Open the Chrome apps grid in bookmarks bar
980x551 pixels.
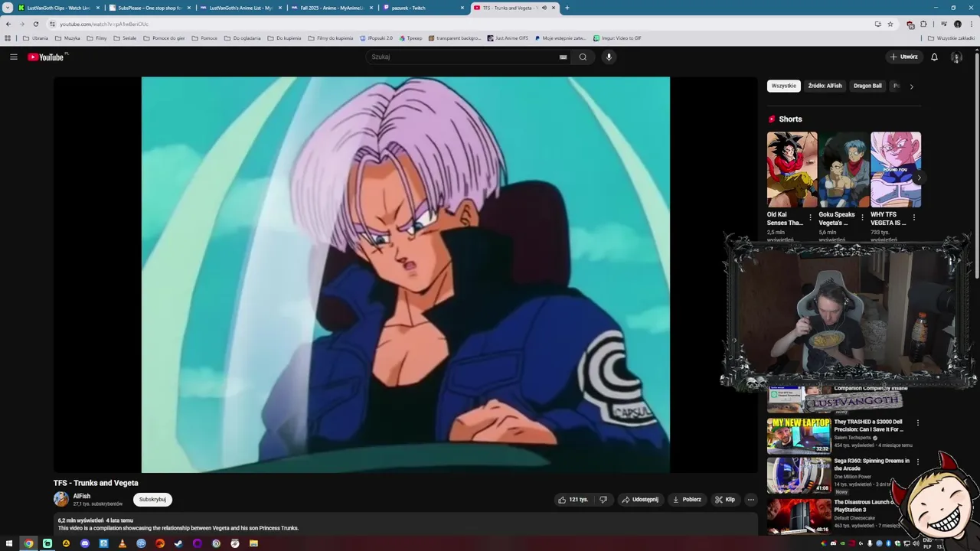[x=8, y=37]
